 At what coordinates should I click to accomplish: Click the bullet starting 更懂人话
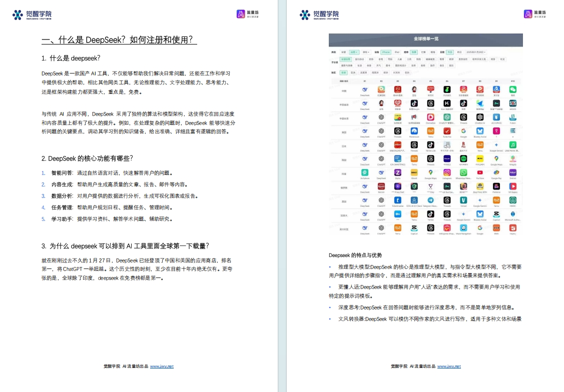click(424, 291)
